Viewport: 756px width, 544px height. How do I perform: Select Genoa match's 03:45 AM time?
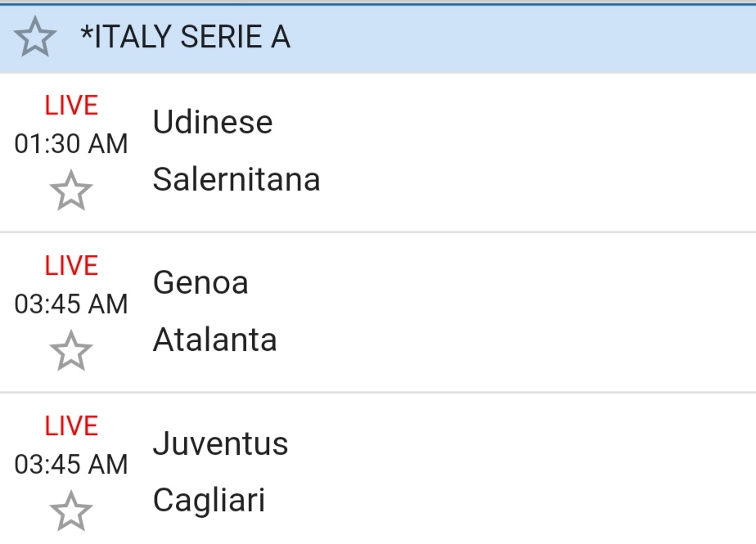pos(71,304)
